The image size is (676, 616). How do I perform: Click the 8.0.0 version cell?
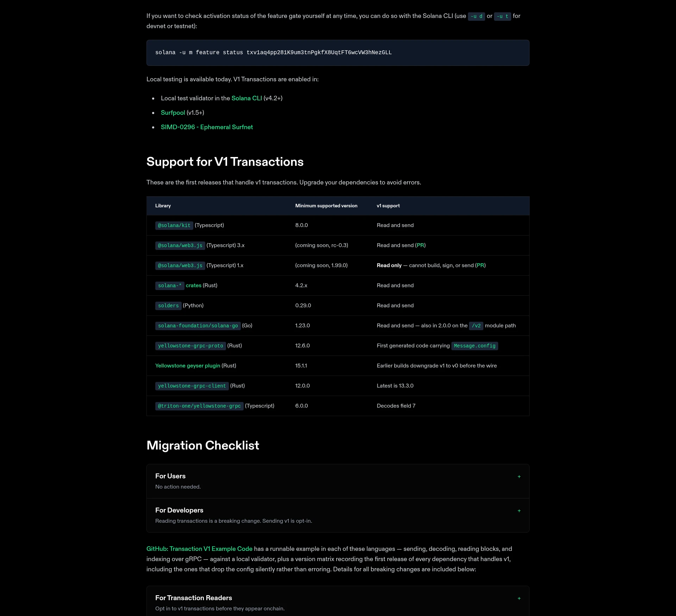coord(301,225)
